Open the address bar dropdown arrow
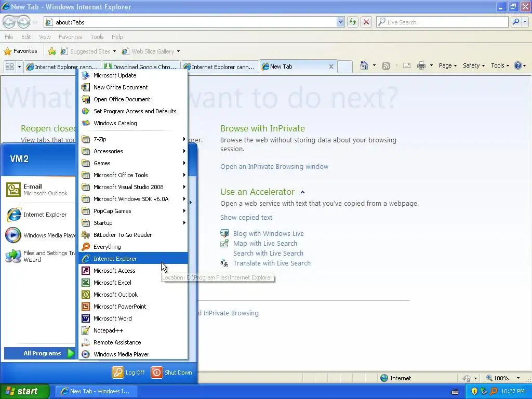Viewport: 532px width, 399px height. click(340, 22)
